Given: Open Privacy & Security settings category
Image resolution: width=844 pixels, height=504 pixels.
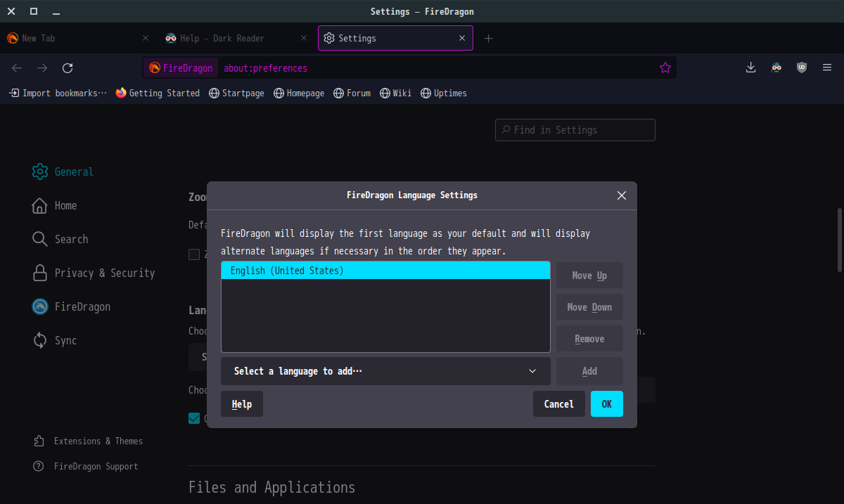Looking at the screenshot, I should coord(94,273).
